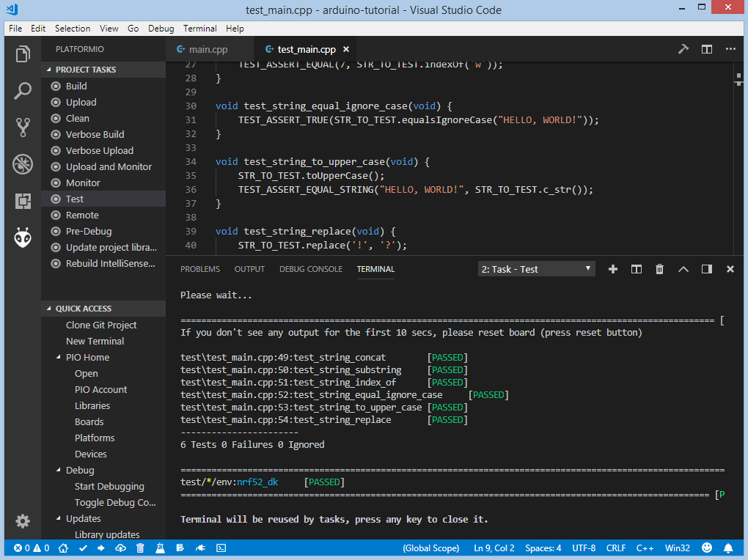This screenshot has width=748, height=560.
Task: Click Start Debugging in Quick Access
Action: 109,486
